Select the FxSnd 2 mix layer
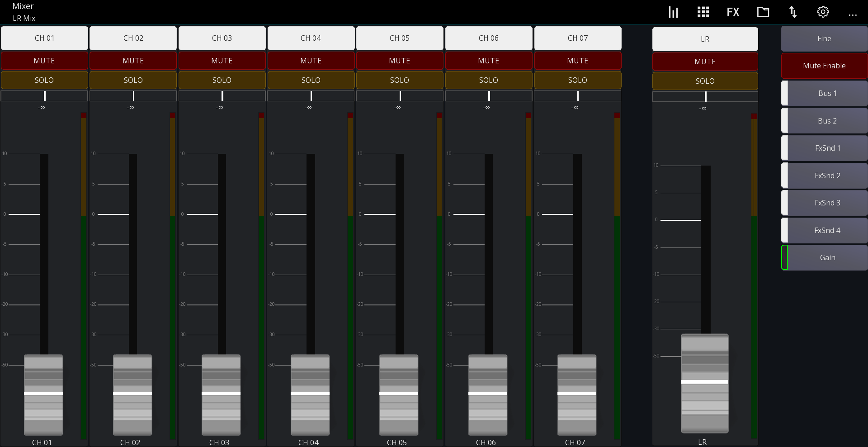 click(x=827, y=176)
